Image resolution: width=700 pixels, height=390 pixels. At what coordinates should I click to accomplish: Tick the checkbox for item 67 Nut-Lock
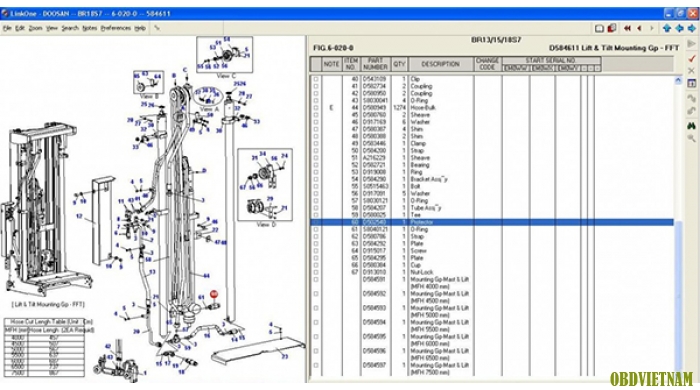point(316,272)
